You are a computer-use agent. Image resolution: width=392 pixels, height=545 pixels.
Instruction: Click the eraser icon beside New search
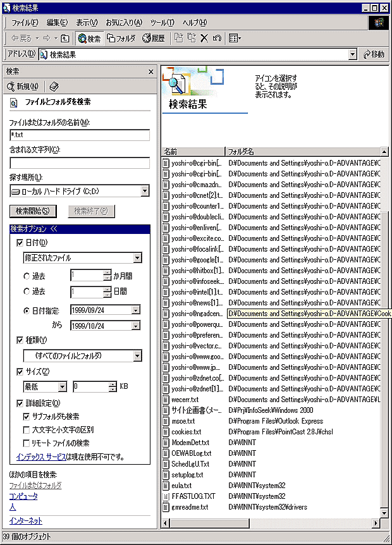pos(54,86)
